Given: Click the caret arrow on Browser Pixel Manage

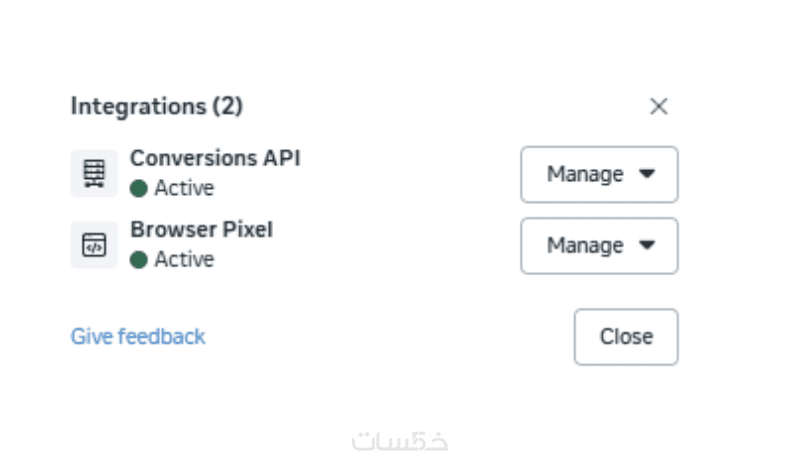Looking at the screenshot, I should (x=646, y=245).
